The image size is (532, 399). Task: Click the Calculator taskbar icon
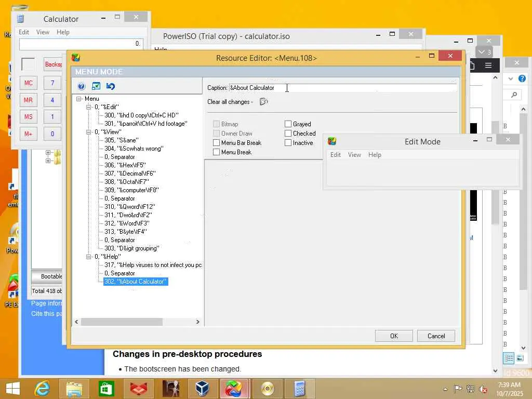(300, 389)
